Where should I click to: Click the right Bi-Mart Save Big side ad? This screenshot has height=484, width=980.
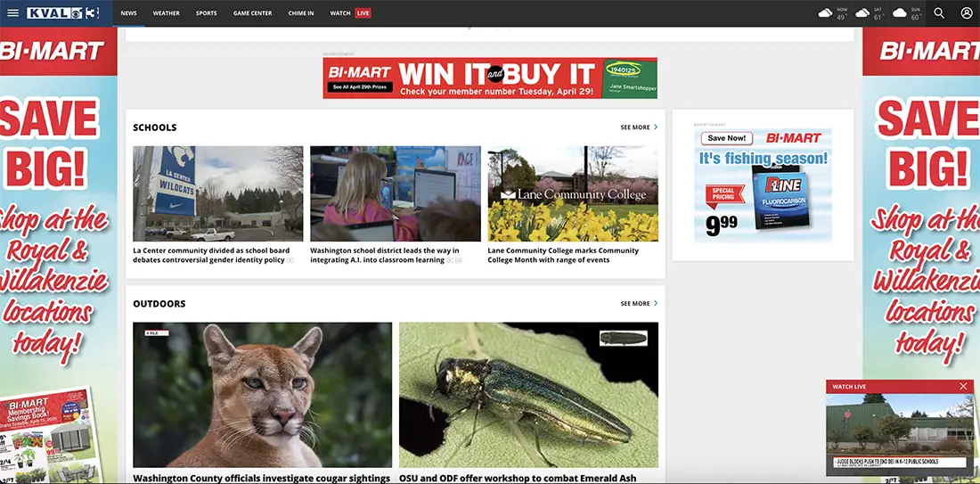921,255
